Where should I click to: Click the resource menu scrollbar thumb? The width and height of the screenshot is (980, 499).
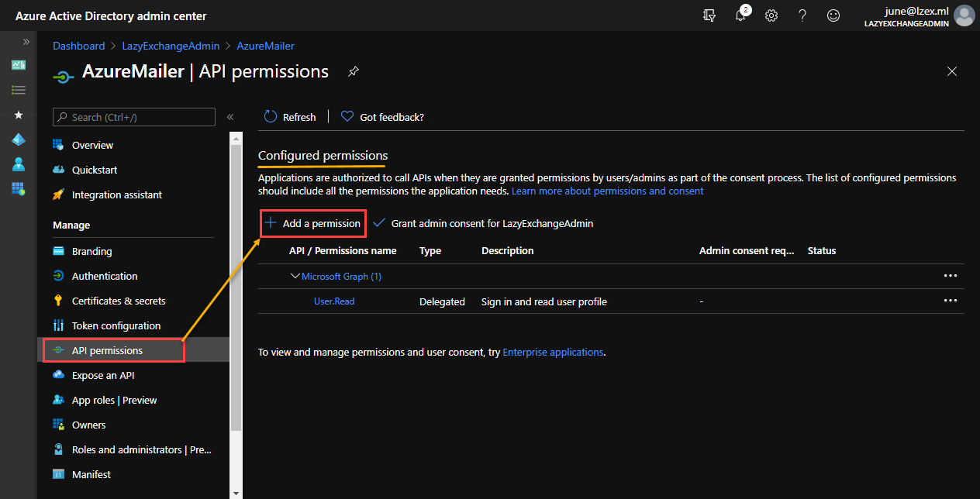pos(236,287)
